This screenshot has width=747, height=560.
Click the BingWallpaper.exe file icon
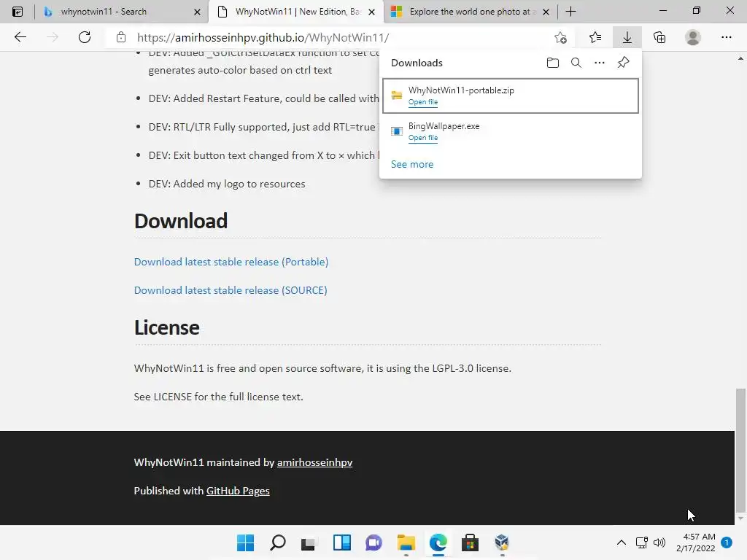tap(396, 131)
